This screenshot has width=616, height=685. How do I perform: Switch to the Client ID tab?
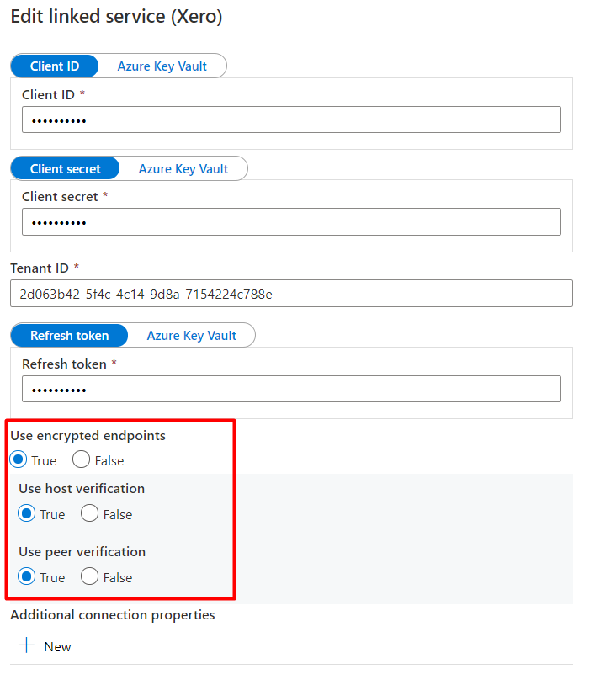coord(55,66)
